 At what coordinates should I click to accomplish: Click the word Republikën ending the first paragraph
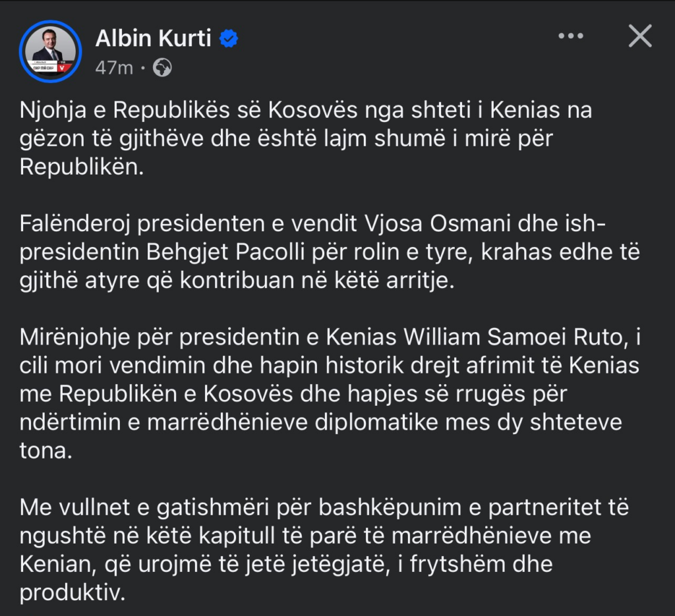pyautogui.click(x=80, y=167)
